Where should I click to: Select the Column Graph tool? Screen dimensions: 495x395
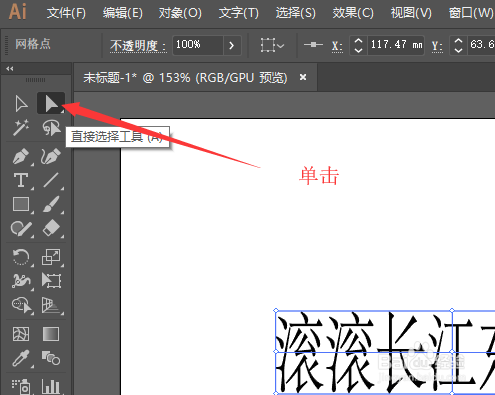tap(51, 387)
